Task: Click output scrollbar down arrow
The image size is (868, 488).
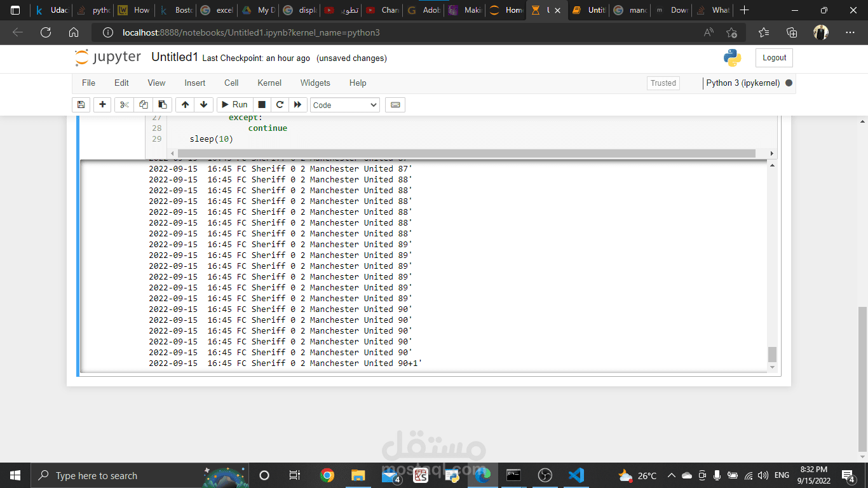Action: click(x=772, y=367)
